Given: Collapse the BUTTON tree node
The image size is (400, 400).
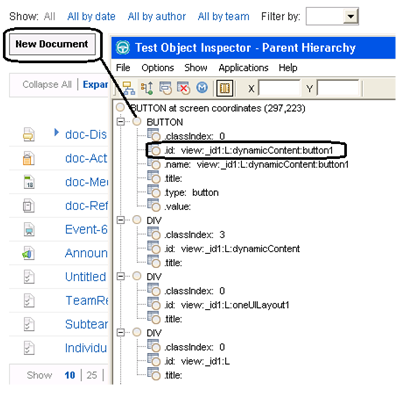Looking at the screenshot, I should click(x=121, y=121).
